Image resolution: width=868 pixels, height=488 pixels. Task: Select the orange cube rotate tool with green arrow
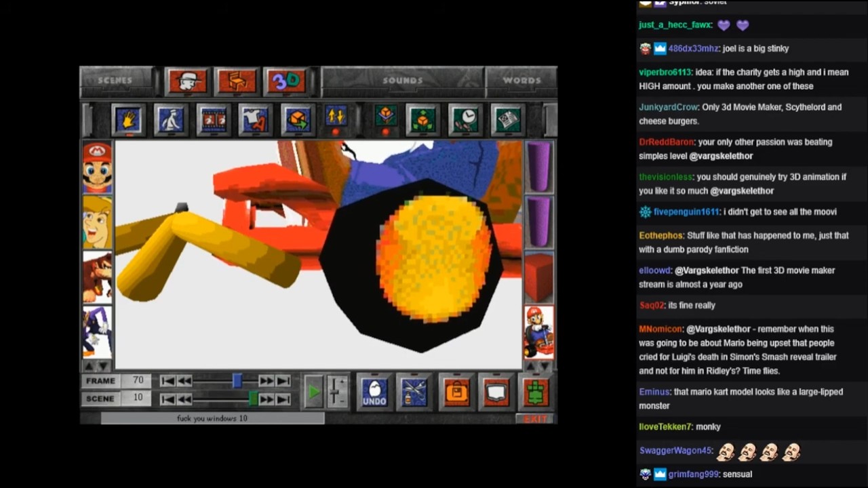coord(298,120)
